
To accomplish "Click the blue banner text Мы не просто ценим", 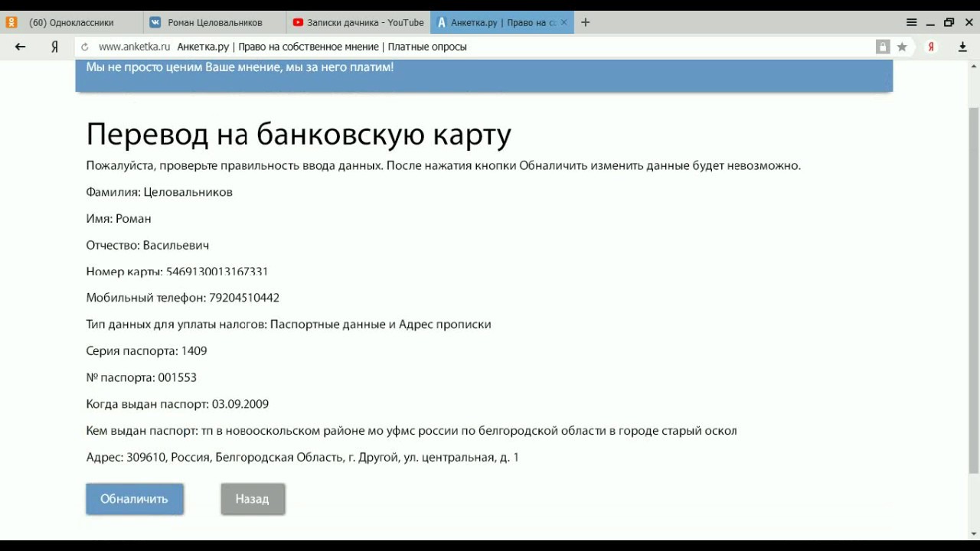I will pyautogui.click(x=240, y=67).
